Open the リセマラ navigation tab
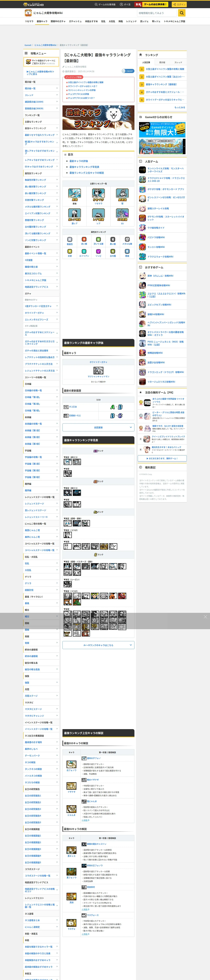The height and width of the screenshot is (980, 210). [29, 21]
